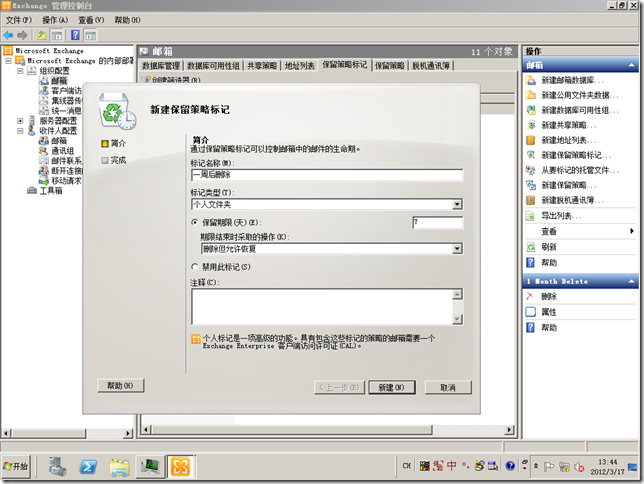Click the 标记名称 text input field
Screen dimensions: 644x484
(326, 175)
